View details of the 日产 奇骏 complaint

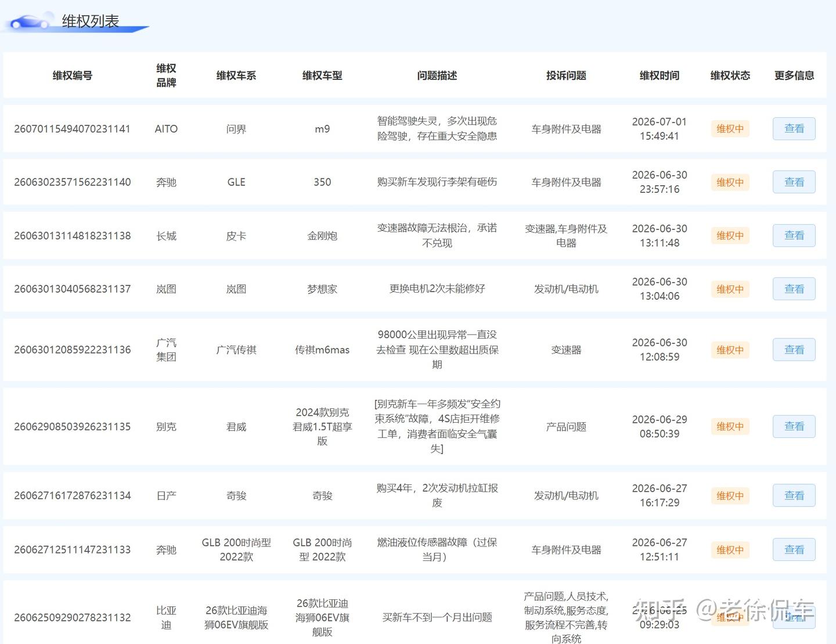tap(794, 495)
